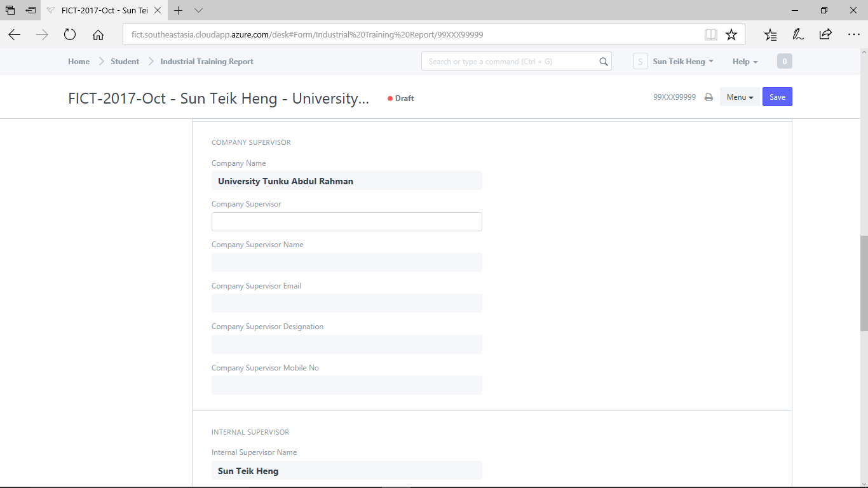Image resolution: width=868 pixels, height=488 pixels.
Task: Click the Draft status indicator
Action: pos(401,98)
